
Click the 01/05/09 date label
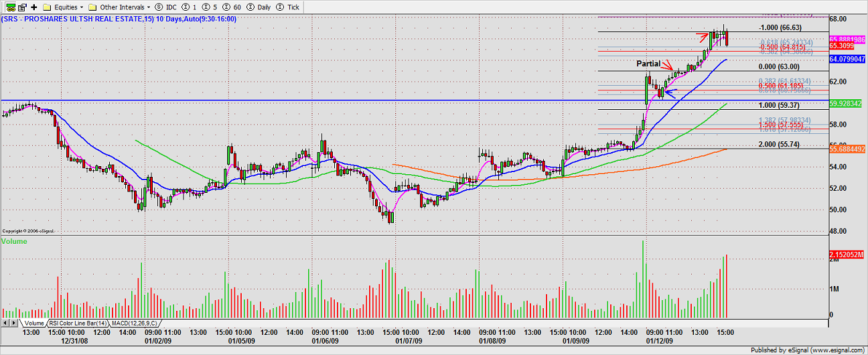[242, 340]
